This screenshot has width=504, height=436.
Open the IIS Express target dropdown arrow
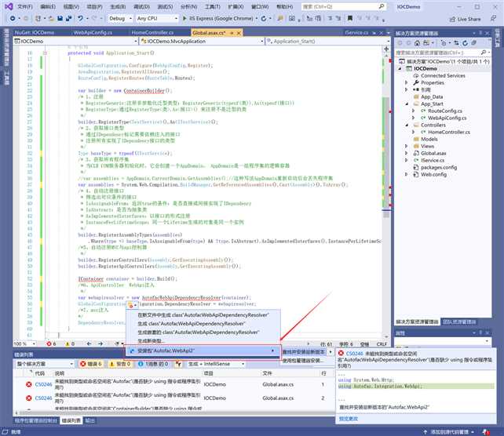point(257,19)
